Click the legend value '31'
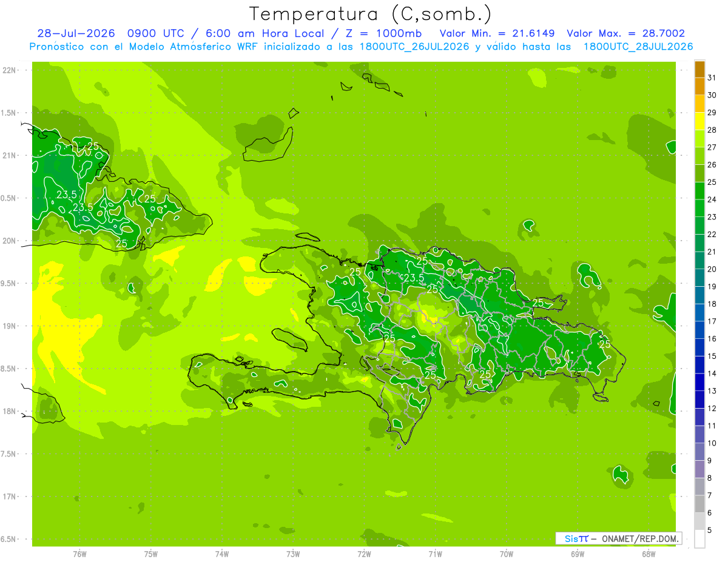This screenshot has width=728, height=562. [712, 78]
